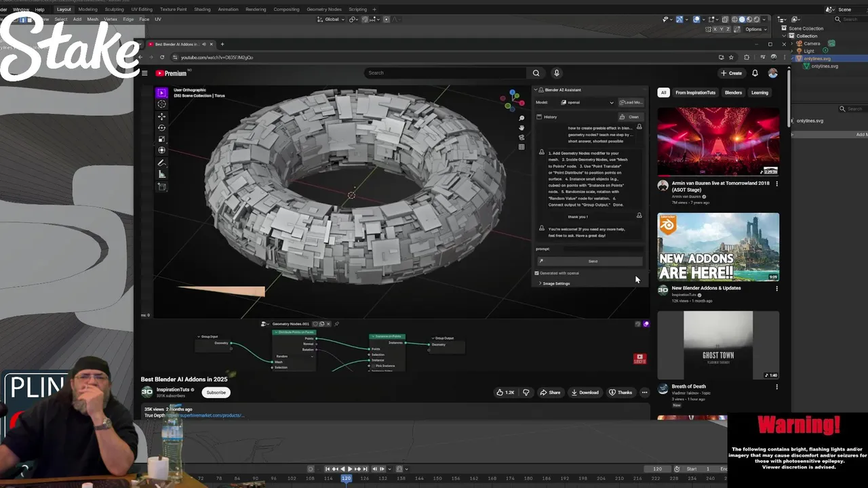This screenshot has width=868, height=488.
Task: Open Blender Help menu
Action: pos(39,9)
